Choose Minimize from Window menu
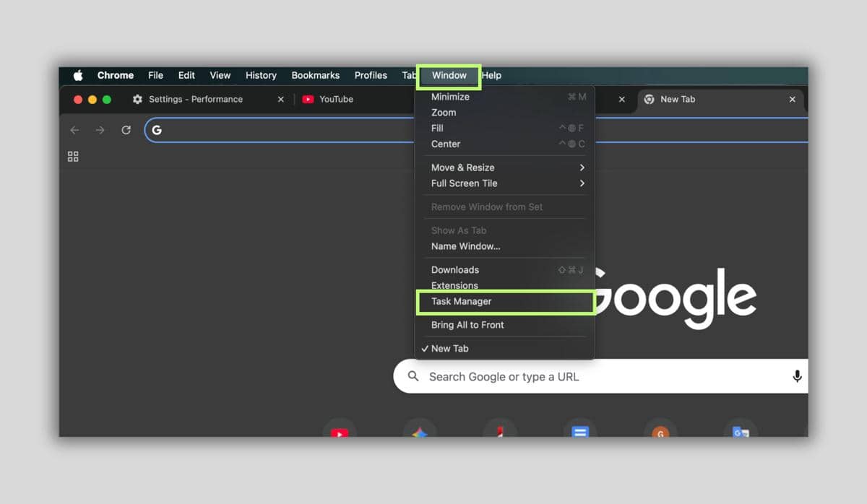The width and height of the screenshot is (867, 504). [x=504, y=97]
